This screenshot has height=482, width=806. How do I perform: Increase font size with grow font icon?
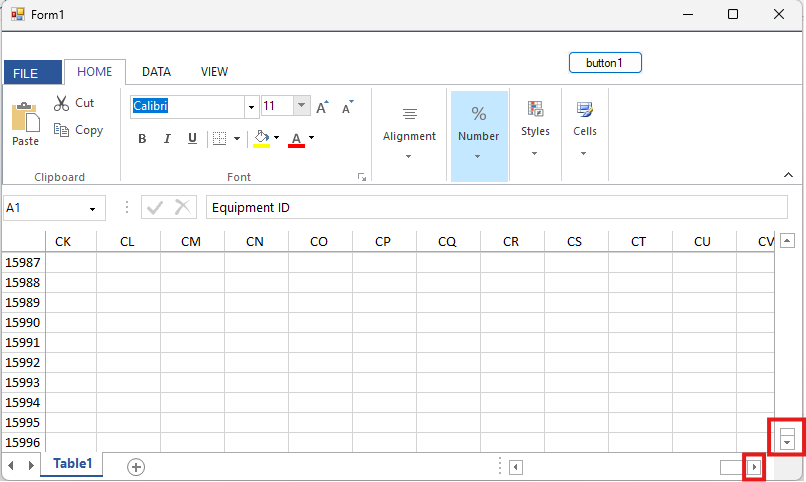(322, 107)
